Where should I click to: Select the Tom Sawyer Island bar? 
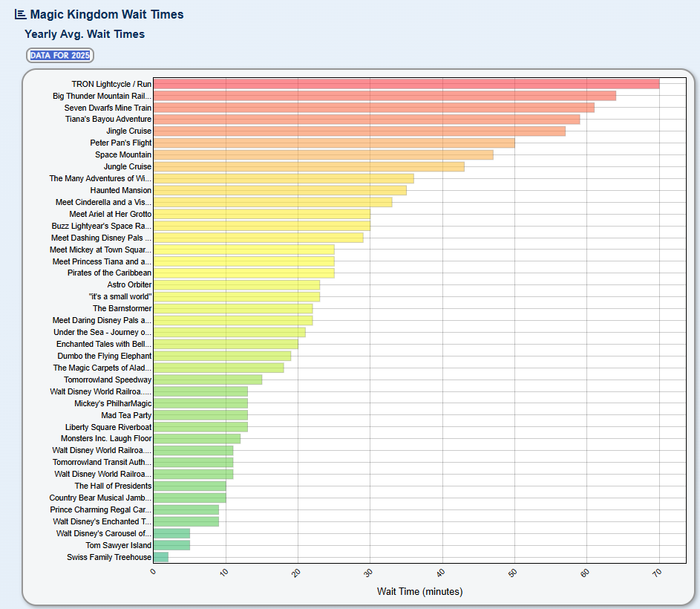coord(171,545)
